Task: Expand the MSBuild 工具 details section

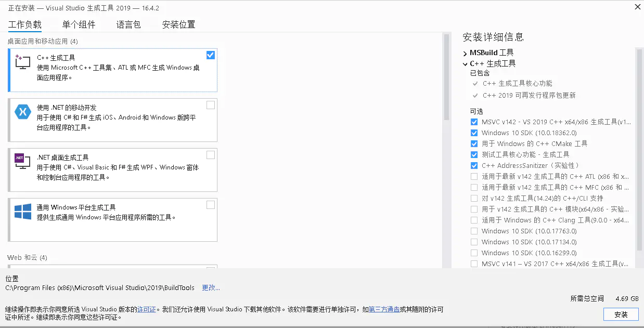Action: pos(465,53)
